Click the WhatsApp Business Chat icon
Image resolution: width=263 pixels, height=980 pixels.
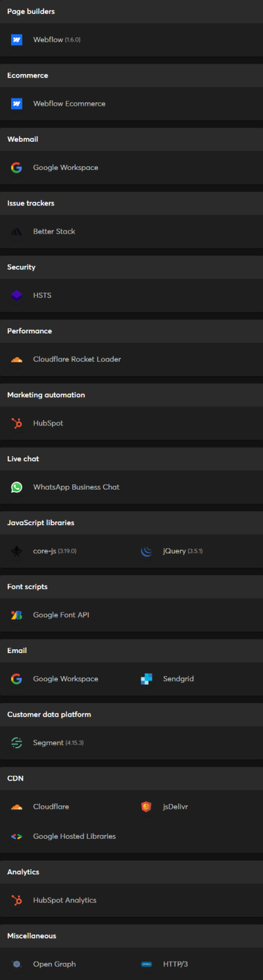pyautogui.click(x=17, y=487)
